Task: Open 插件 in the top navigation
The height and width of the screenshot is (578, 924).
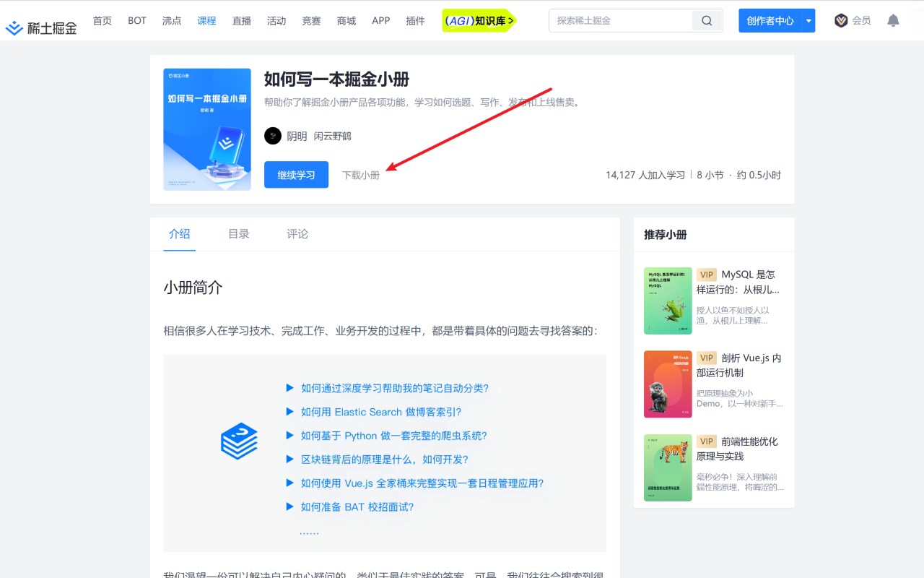Action: pyautogui.click(x=416, y=21)
